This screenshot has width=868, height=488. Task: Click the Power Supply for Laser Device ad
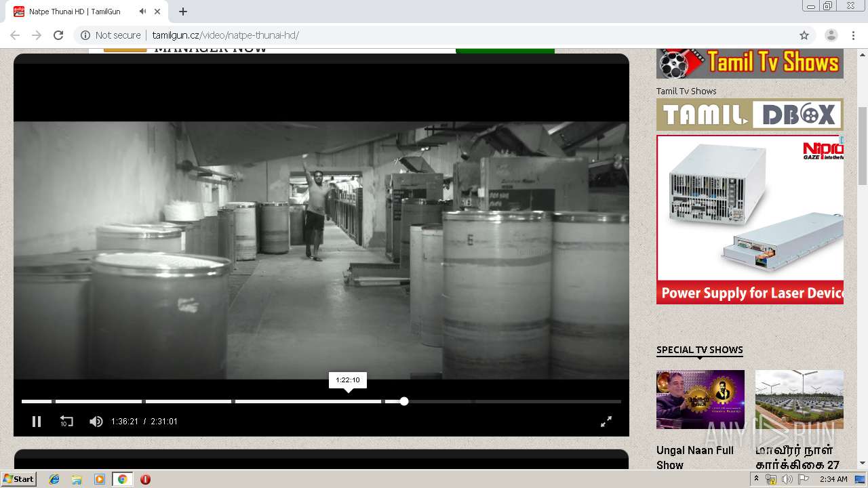(750, 219)
